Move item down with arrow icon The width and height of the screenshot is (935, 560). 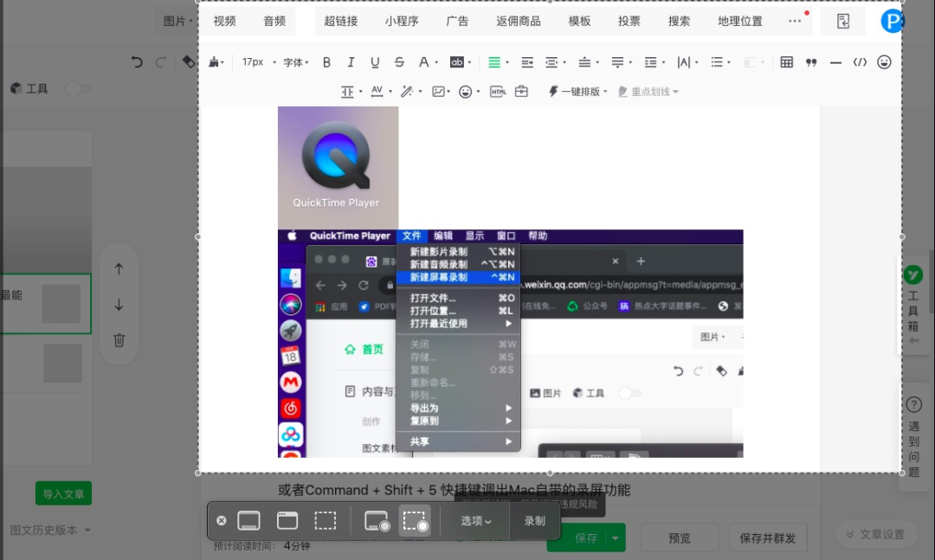pos(119,305)
